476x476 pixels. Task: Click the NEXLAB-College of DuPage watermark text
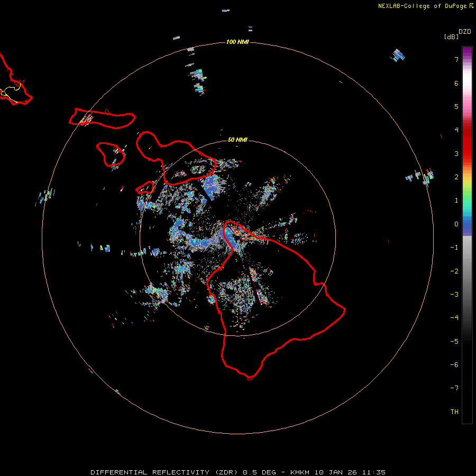tap(426, 6)
